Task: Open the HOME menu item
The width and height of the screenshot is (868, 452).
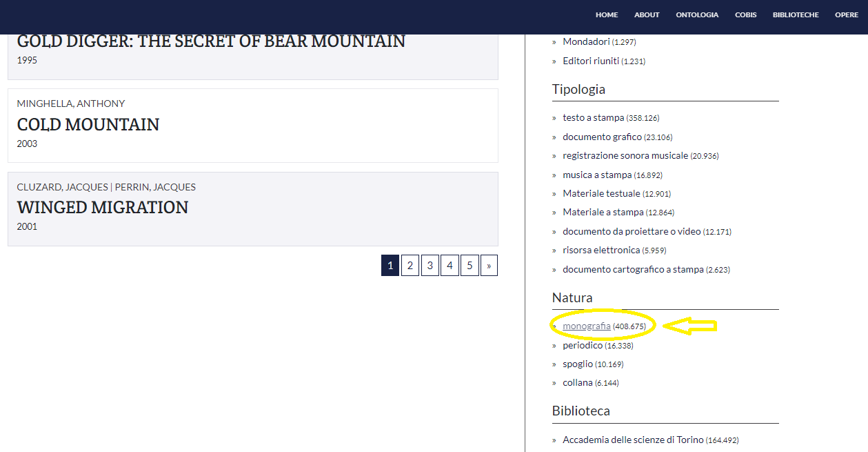Action: [607, 14]
